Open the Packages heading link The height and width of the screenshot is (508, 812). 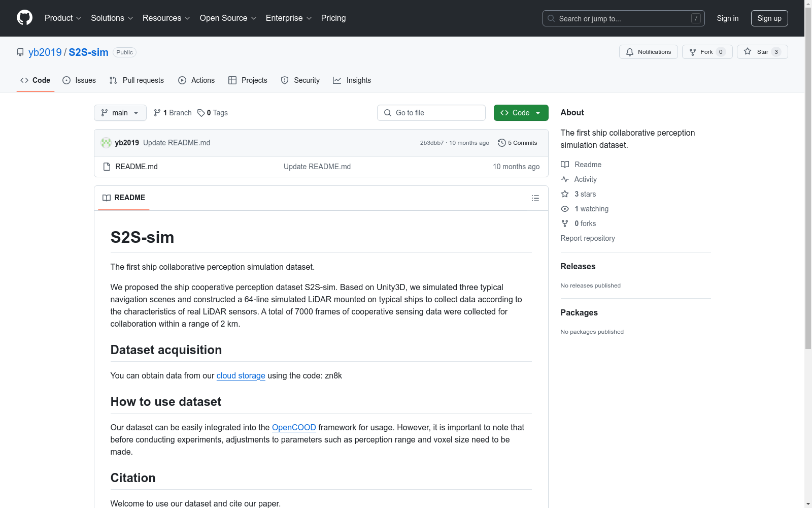(x=579, y=312)
